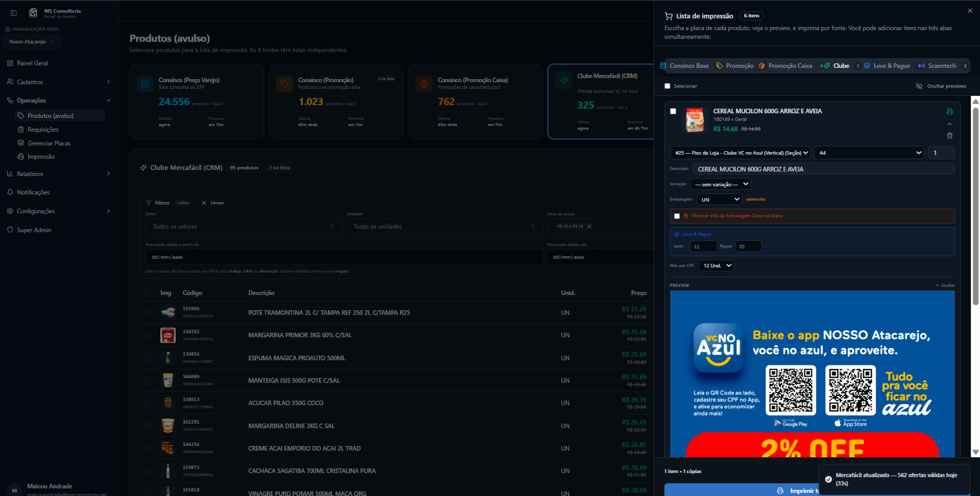
Task: Open the Embalagem UN dropdown
Action: tap(719, 200)
